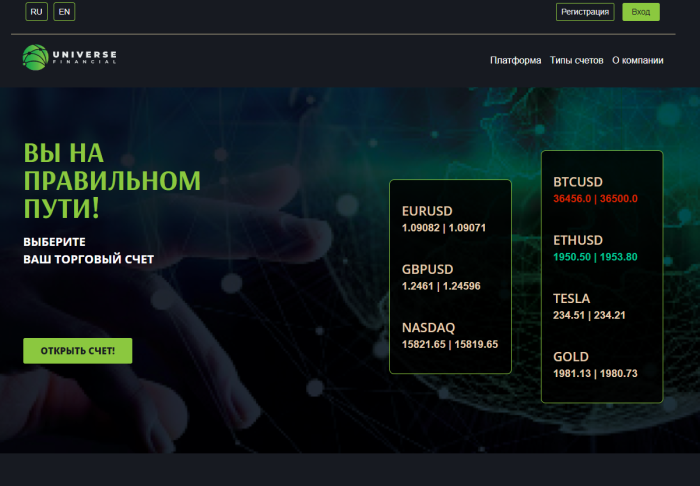Screen dimensions: 700x486
Task: Click the GOLD price 1981.13 | 1980.73
Action: pos(596,374)
